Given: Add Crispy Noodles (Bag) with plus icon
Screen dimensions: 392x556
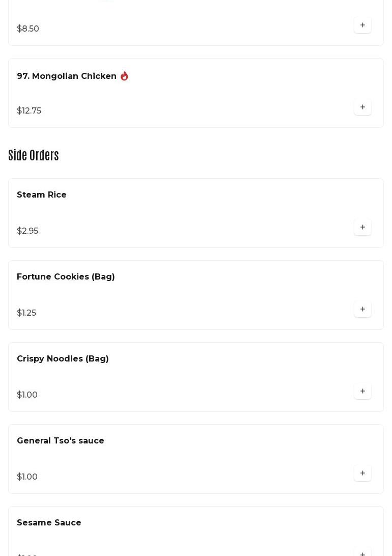Looking at the screenshot, I should point(362,391).
